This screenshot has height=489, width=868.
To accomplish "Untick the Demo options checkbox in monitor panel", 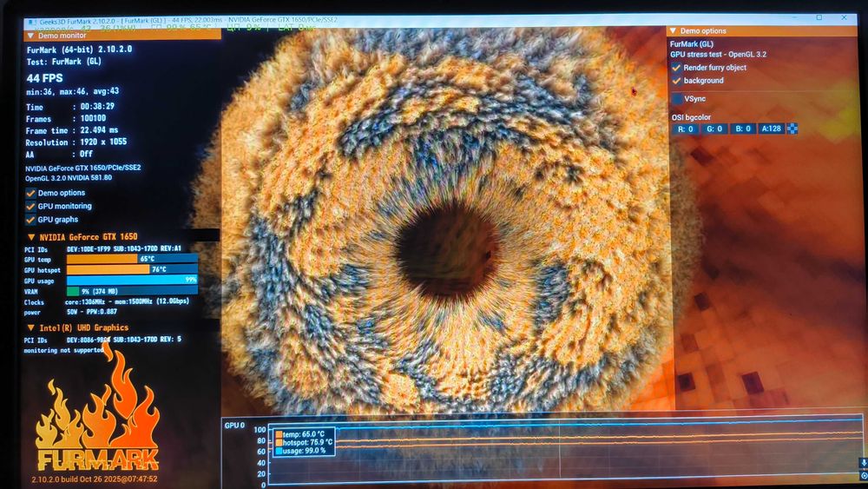I will 31,194.
